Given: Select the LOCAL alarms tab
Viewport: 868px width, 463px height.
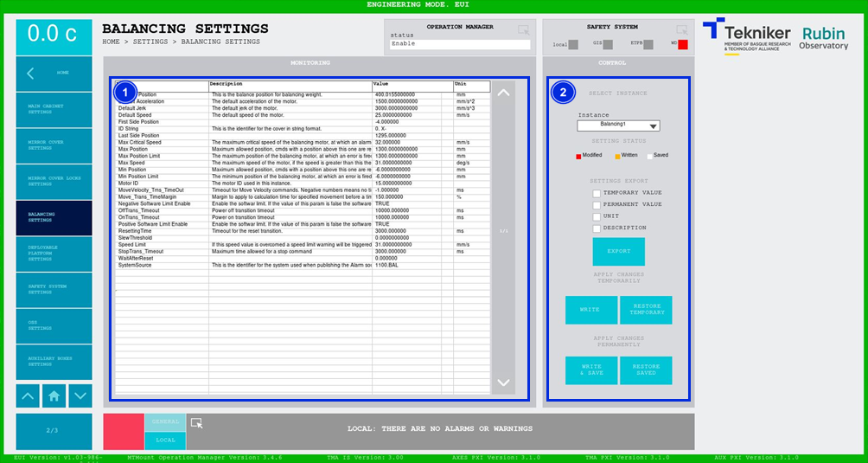Looking at the screenshot, I should coord(165,440).
